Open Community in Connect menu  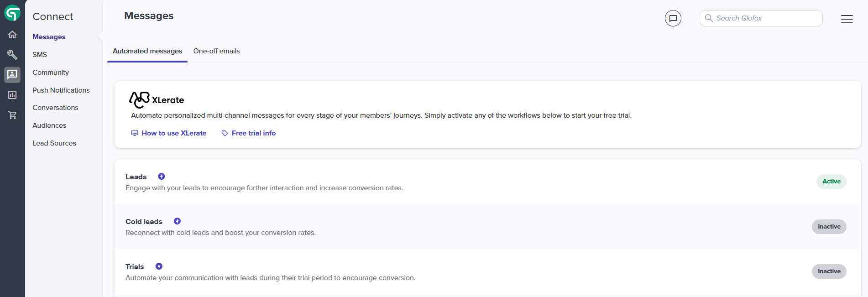51,73
